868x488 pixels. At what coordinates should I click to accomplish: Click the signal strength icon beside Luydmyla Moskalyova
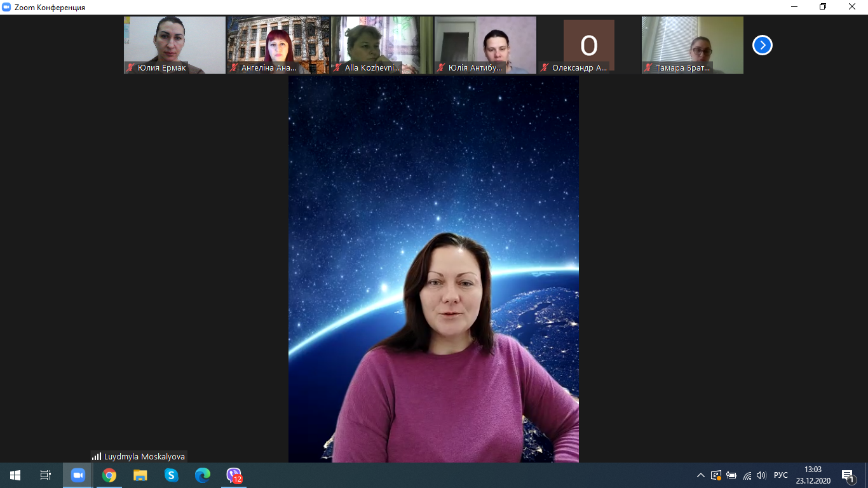[x=97, y=456]
